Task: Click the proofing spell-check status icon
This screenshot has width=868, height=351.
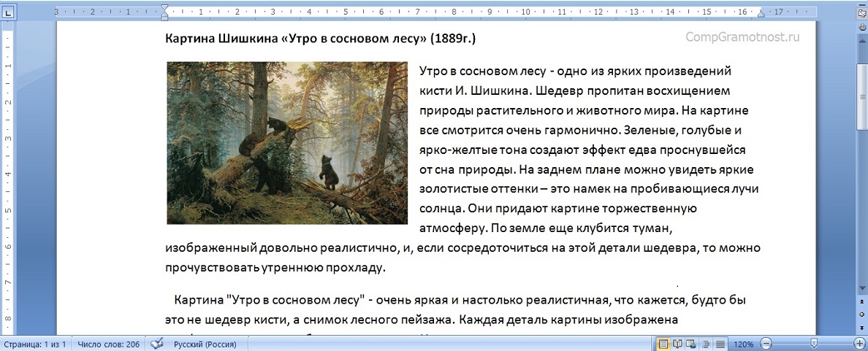Action: point(158,344)
